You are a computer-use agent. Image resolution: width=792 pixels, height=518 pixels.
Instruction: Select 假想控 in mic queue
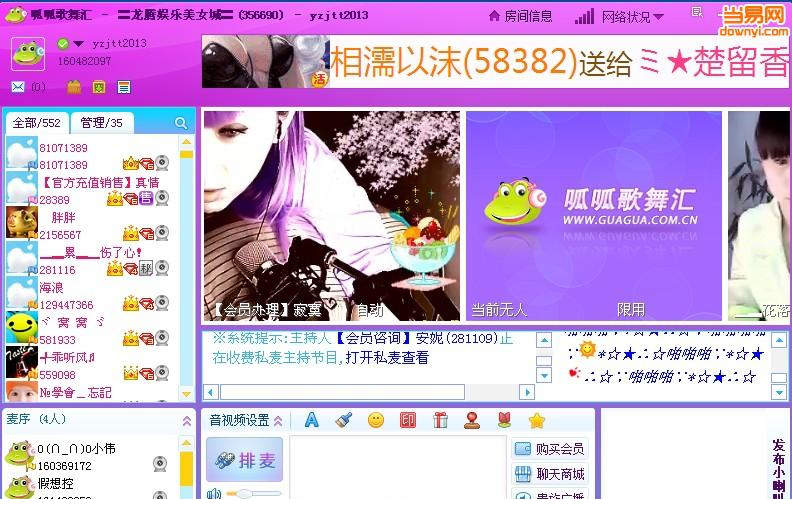click(x=91, y=487)
